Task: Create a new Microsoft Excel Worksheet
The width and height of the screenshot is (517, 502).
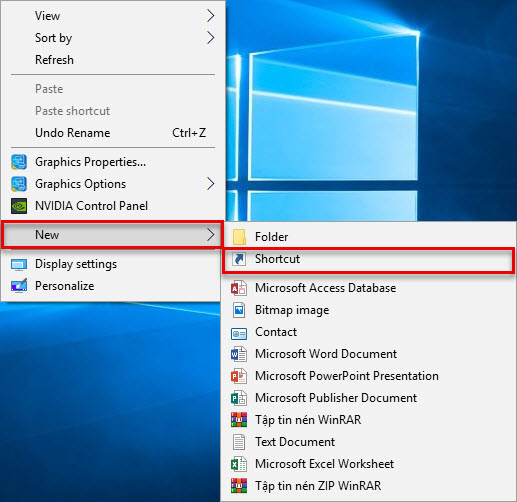Action: click(x=368, y=464)
